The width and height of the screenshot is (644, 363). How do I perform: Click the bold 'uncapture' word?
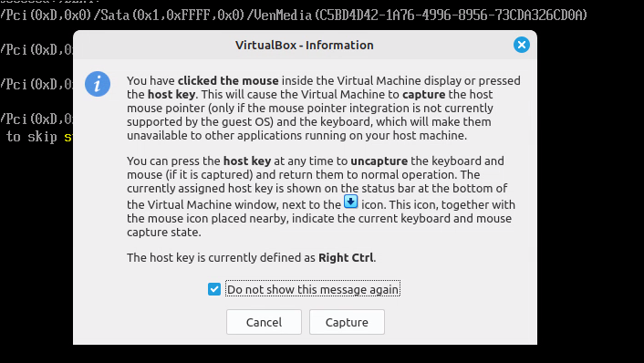379,161
